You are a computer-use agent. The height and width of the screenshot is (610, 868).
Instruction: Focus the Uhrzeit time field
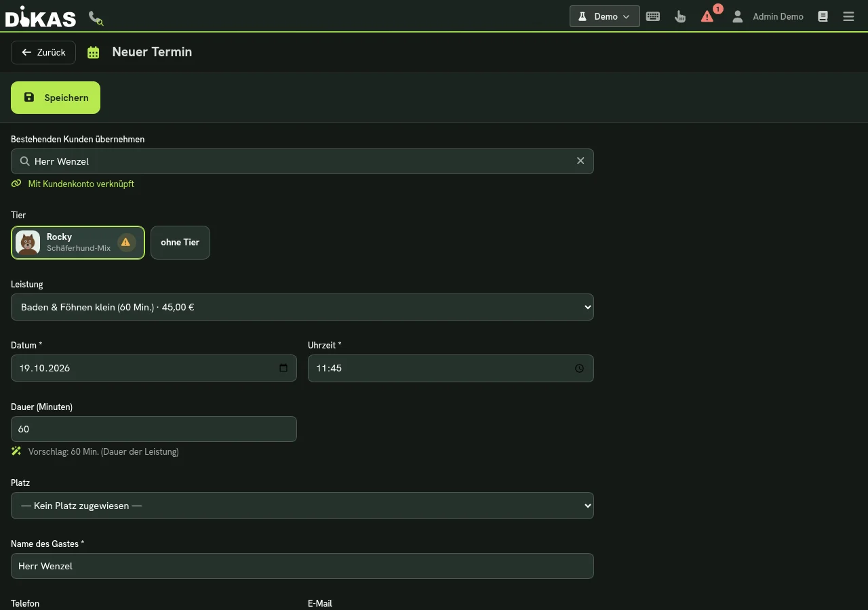(451, 368)
